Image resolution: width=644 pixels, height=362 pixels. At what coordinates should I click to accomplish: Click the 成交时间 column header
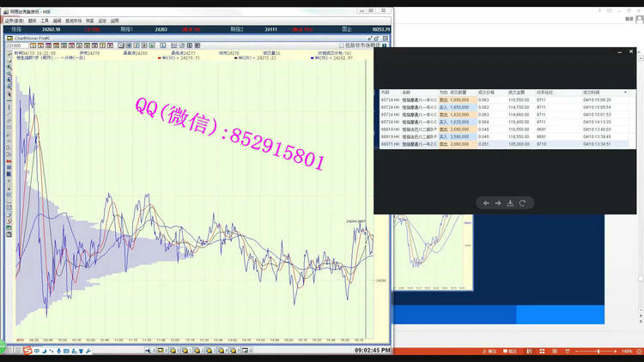coord(592,92)
